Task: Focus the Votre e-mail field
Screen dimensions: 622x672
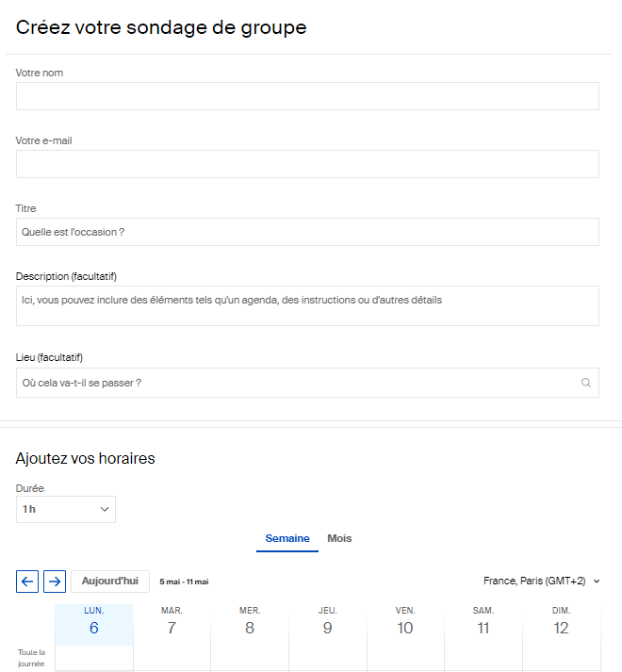Action: pos(307,164)
